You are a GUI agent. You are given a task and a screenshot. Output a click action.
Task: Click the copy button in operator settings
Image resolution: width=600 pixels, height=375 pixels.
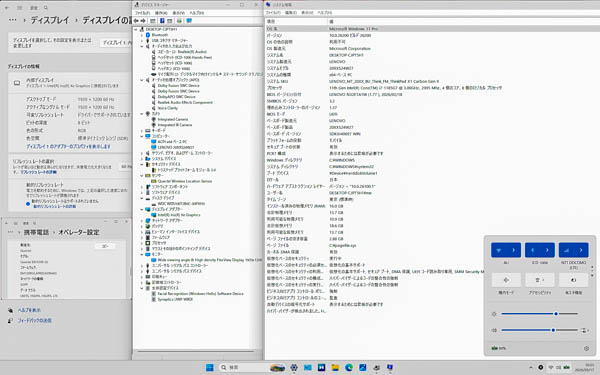[x=105, y=246]
